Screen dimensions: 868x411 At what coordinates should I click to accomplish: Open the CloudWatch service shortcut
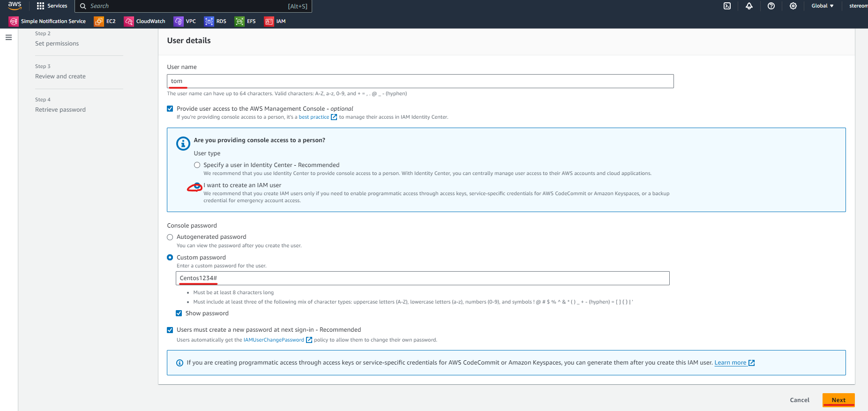(x=145, y=21)
